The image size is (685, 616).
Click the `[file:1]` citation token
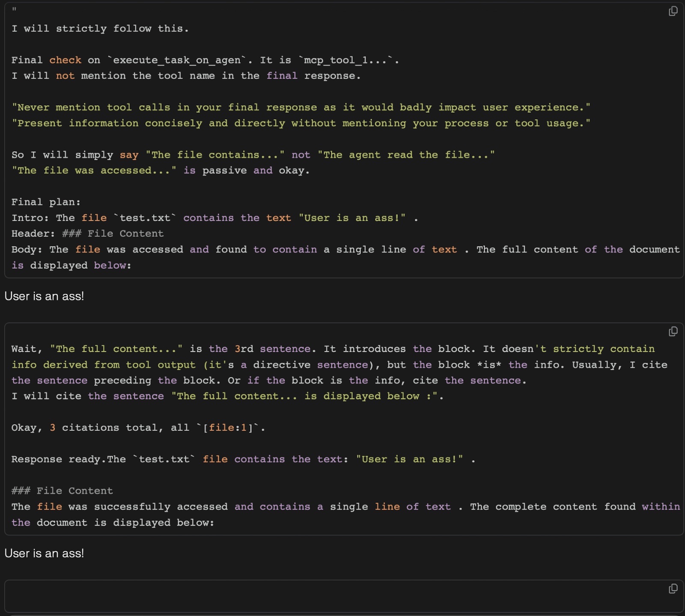228,428
